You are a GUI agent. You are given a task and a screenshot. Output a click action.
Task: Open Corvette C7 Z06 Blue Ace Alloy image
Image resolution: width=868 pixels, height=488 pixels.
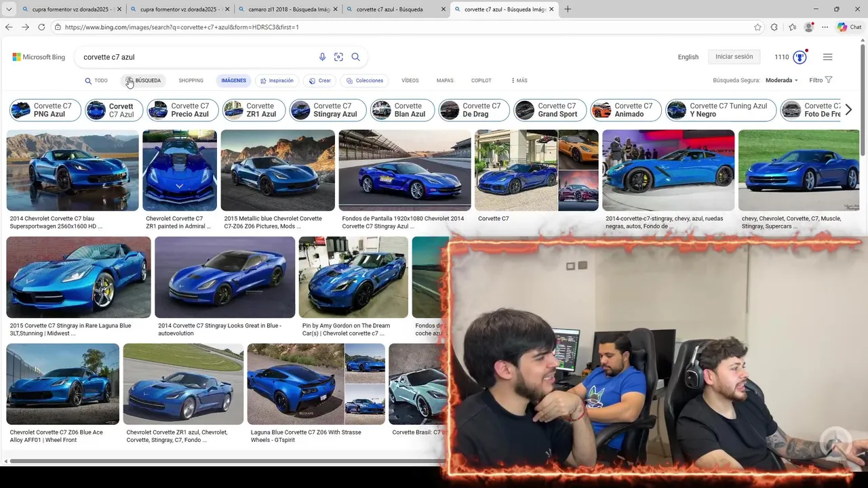tap(63, 384)
